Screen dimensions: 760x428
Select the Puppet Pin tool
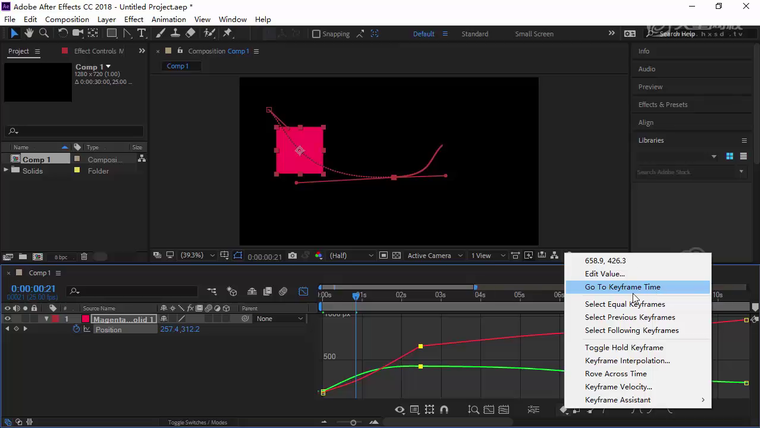click(228, 33)
